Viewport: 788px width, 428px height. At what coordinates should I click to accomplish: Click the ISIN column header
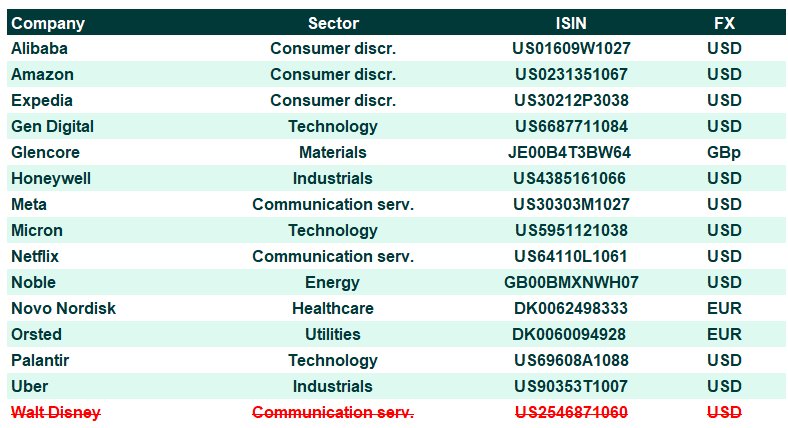pos(571,23)
